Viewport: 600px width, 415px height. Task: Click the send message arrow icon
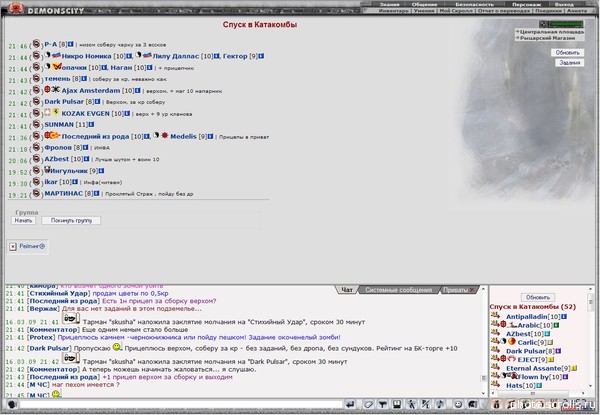click(350, 404)
